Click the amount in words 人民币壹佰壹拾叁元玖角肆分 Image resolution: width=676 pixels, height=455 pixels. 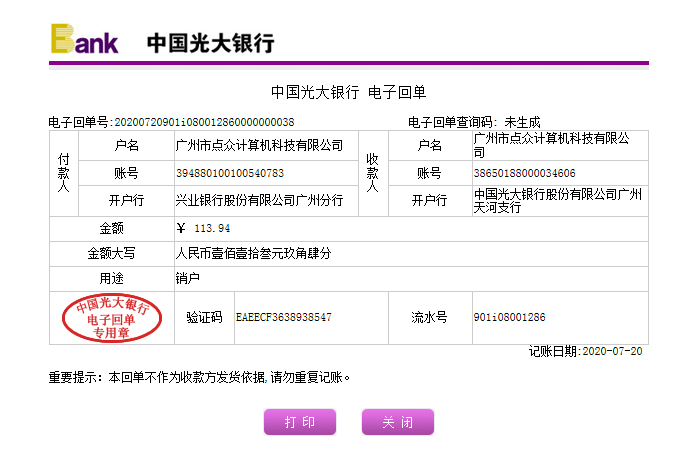253,253
